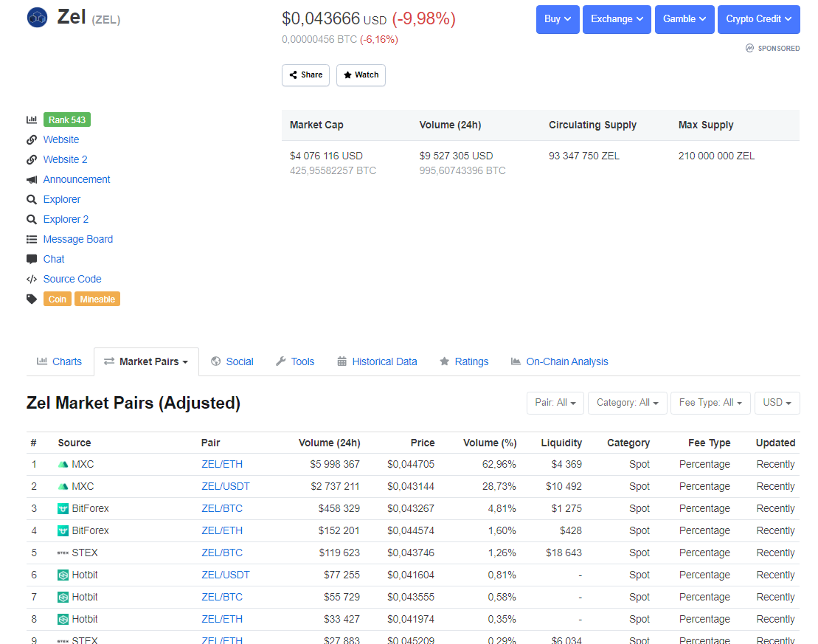The image size is (818, 644).
Task: Sort by Volume (24h) column header
Action: (329, 443)
